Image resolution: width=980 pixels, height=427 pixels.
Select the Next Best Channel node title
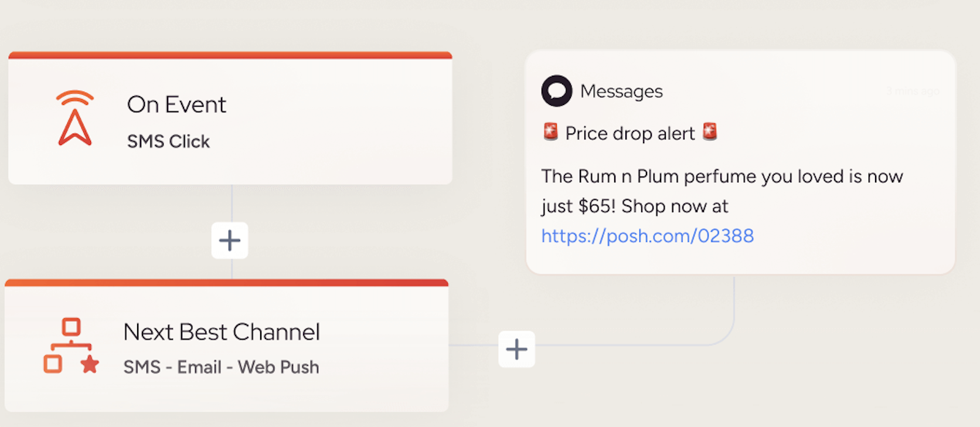[x=222, y=332]
